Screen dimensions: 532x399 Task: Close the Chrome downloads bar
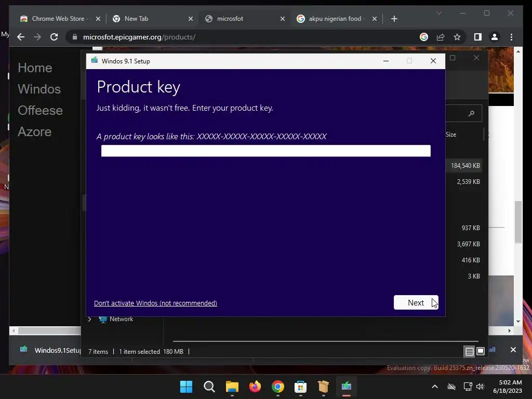513,350
